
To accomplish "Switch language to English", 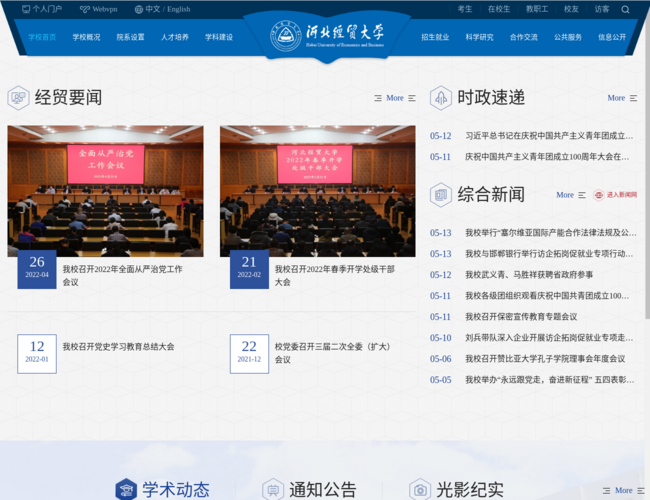I will [178, 9].
